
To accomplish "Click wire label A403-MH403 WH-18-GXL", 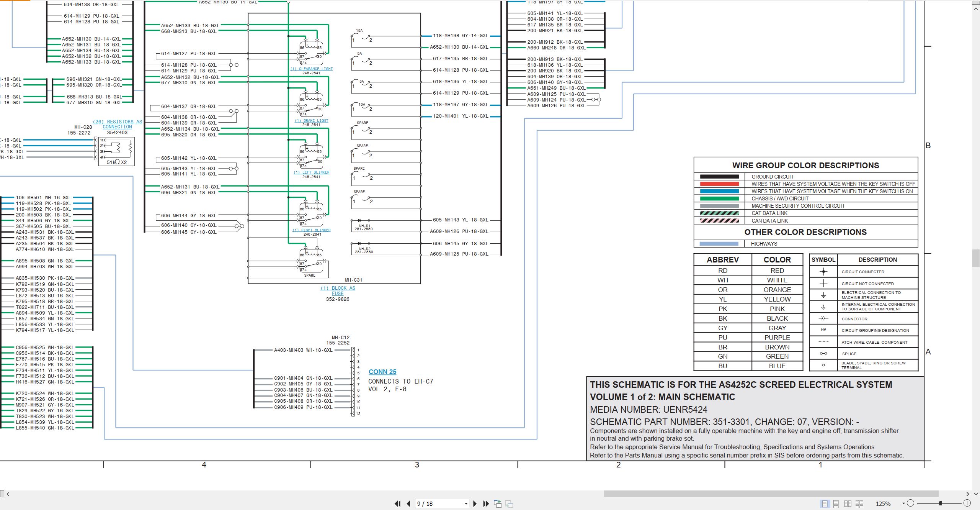I will click(303, 350).
